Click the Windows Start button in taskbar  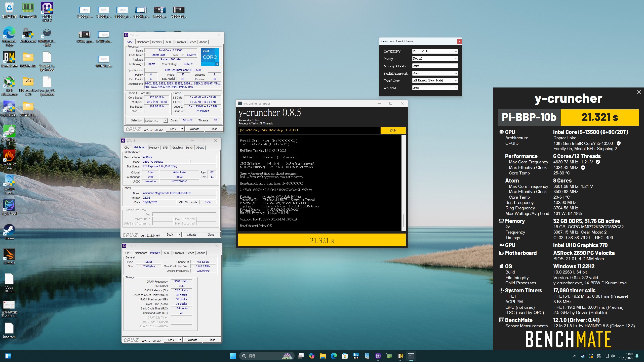pos(233,356)
